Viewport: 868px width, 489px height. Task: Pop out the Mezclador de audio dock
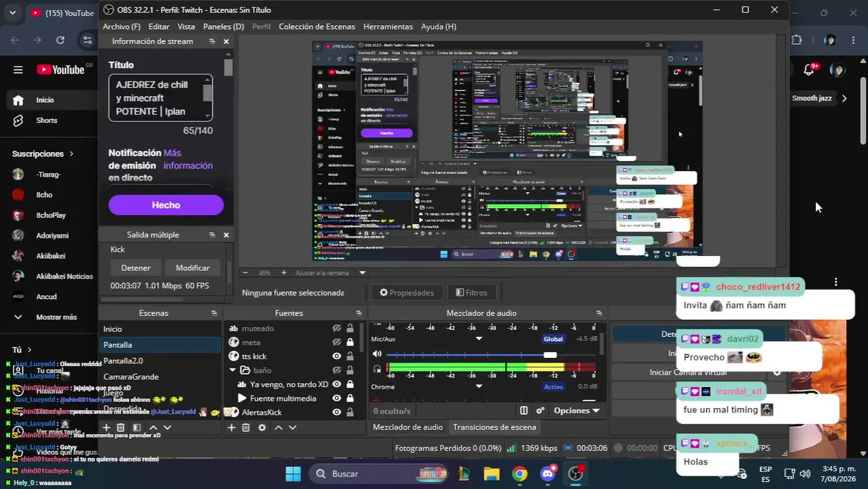[x=598, y=313]
